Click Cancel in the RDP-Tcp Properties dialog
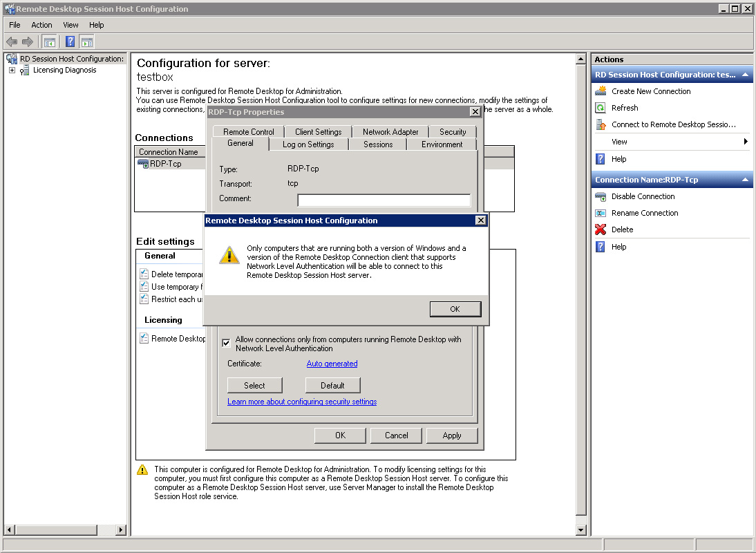 click(x=397, y=435)
